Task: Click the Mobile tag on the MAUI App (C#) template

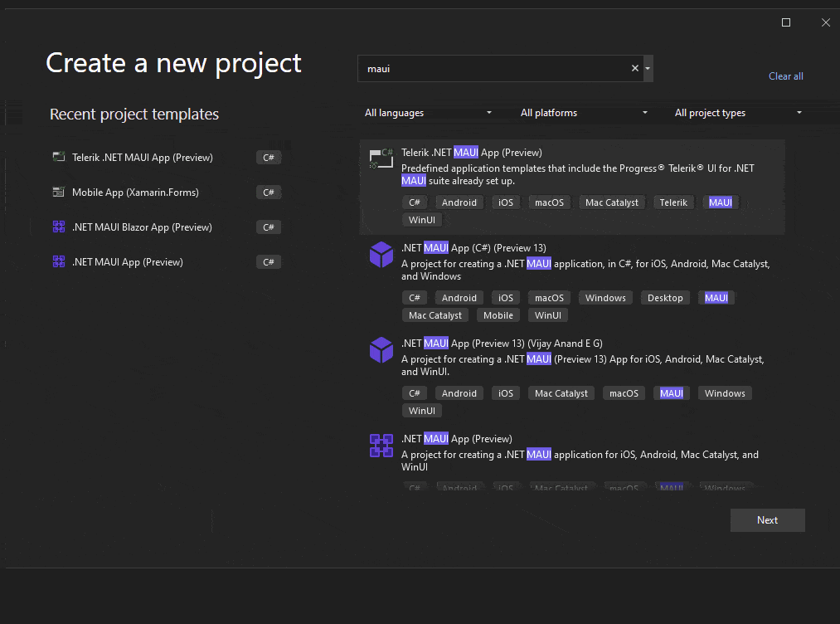Action: [x=498, y=315]
